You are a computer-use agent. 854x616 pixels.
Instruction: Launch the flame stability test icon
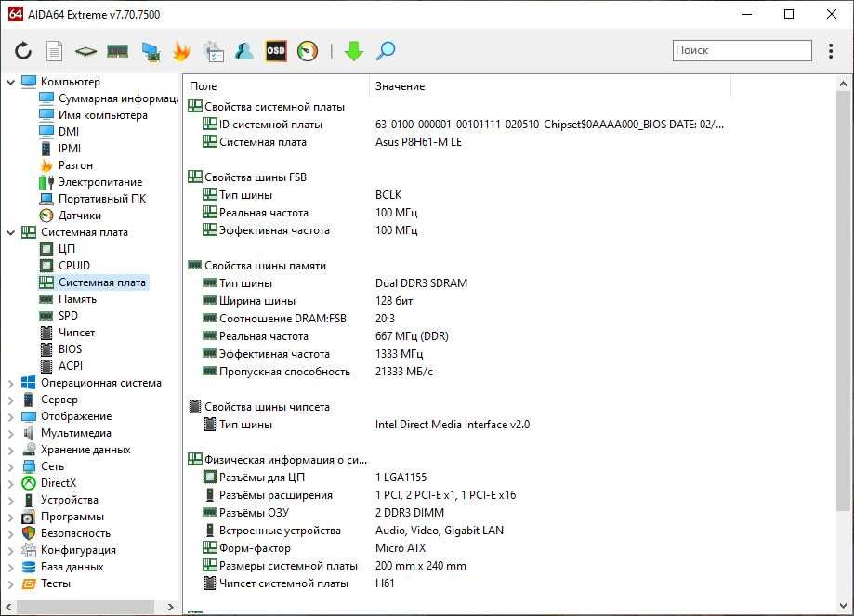(181, 51)
